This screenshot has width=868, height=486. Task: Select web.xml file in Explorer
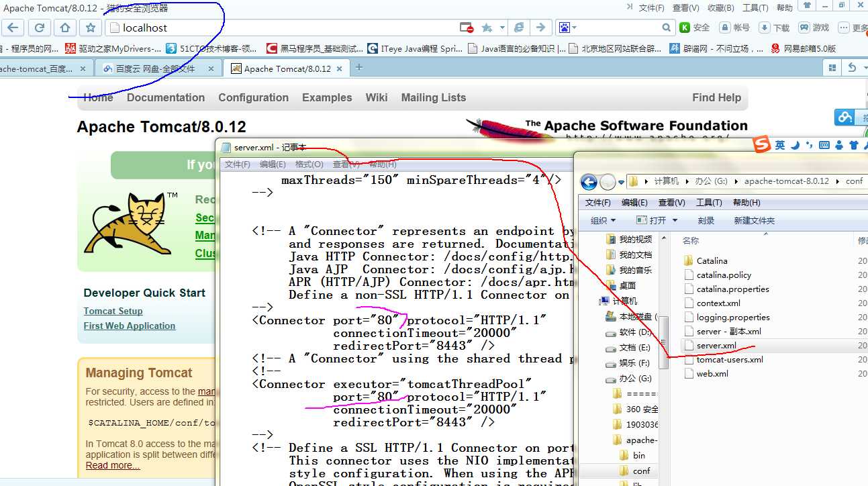[x=712, y=373]
